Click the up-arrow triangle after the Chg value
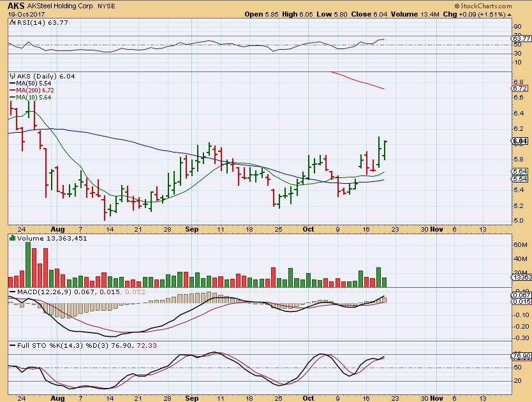This screenshot has height=402, width=532. (x=509, y=15)
